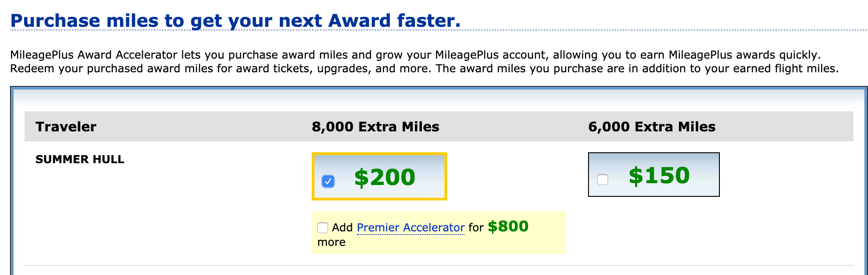
Task: Enable the Add Premier Accelerator checkbox
Action: pos(323,227)
